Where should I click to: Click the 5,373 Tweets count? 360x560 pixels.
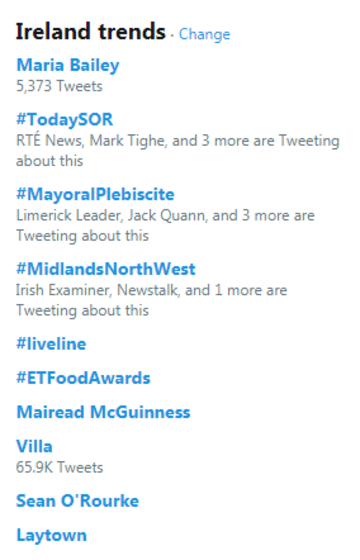pyautogui.click(x=59, y=86)
